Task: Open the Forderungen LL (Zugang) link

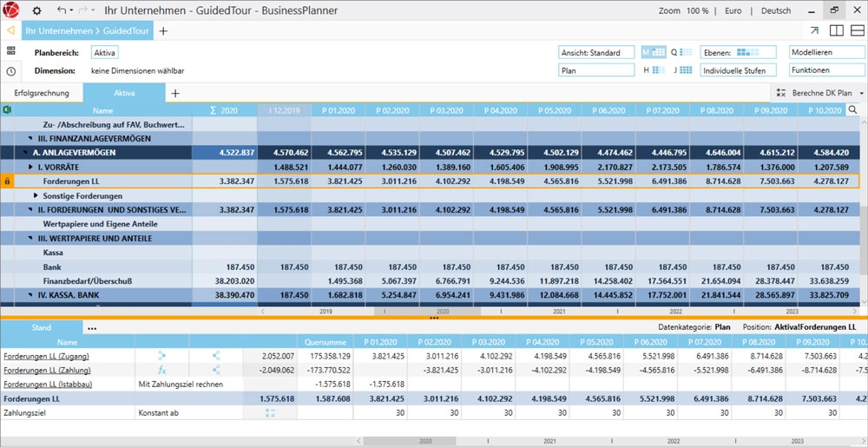Action: (x=46, y=356)
